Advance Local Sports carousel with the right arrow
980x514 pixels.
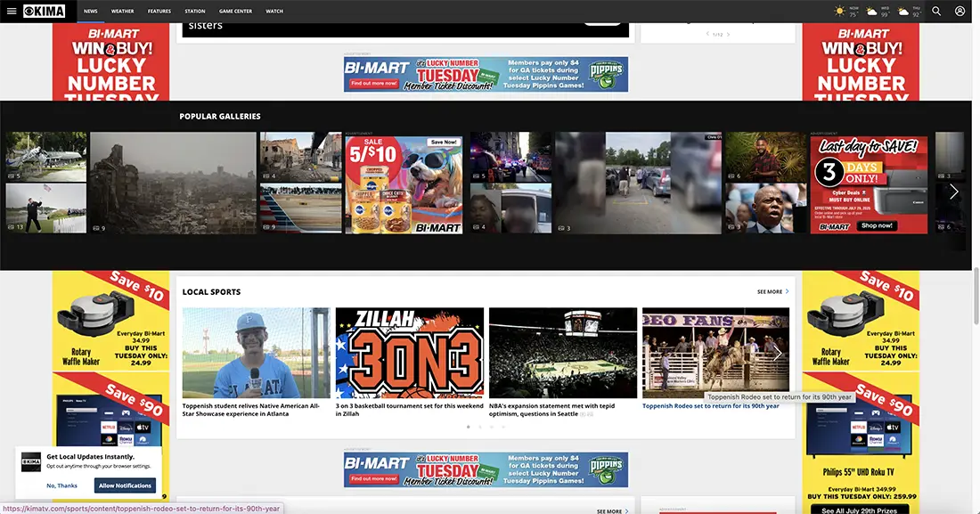click(778, 354)
